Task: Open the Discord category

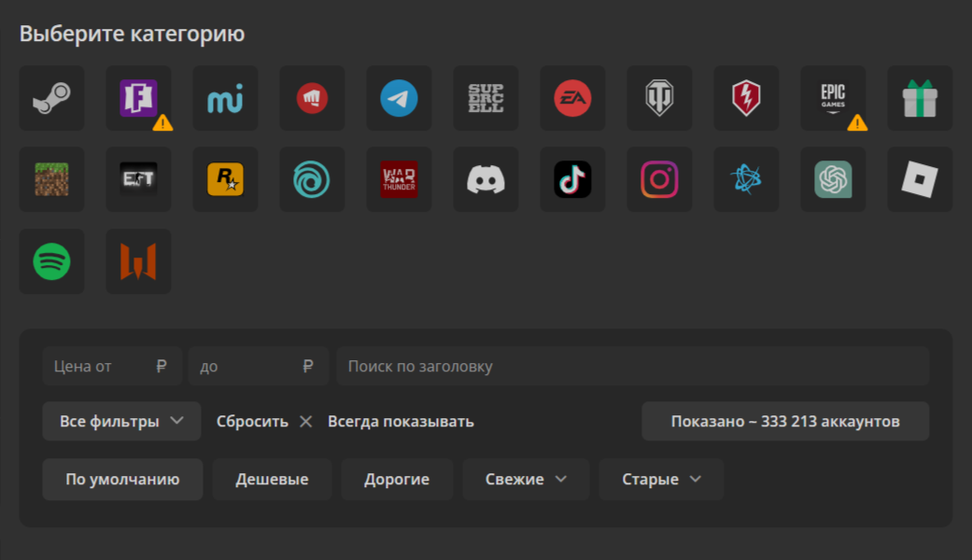Action: pos(486,179)
